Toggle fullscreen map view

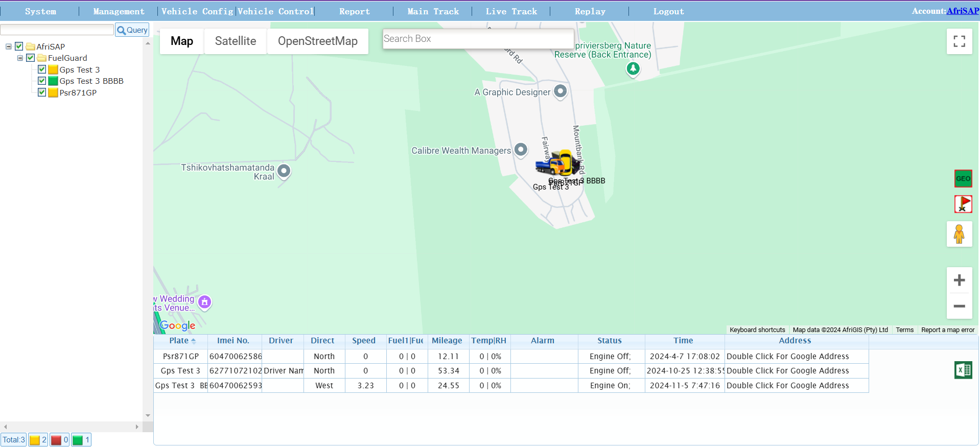959,41
